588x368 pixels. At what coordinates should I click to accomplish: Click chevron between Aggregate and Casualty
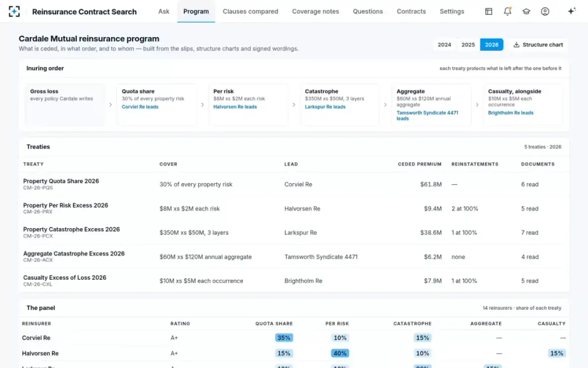click(x=477, y=105)
